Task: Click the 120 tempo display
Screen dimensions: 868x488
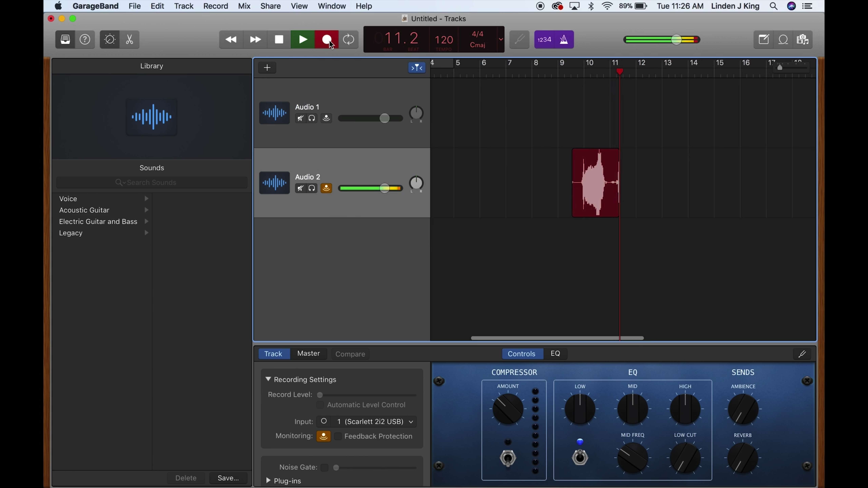Action: [x=444, y=40]
